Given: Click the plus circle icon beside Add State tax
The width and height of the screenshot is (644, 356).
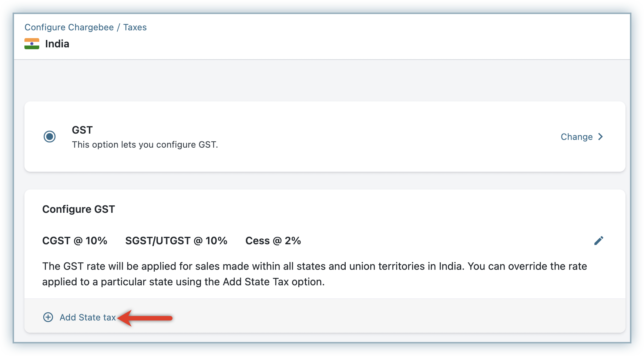Looking at the screenshot, I should click(48, 317).
